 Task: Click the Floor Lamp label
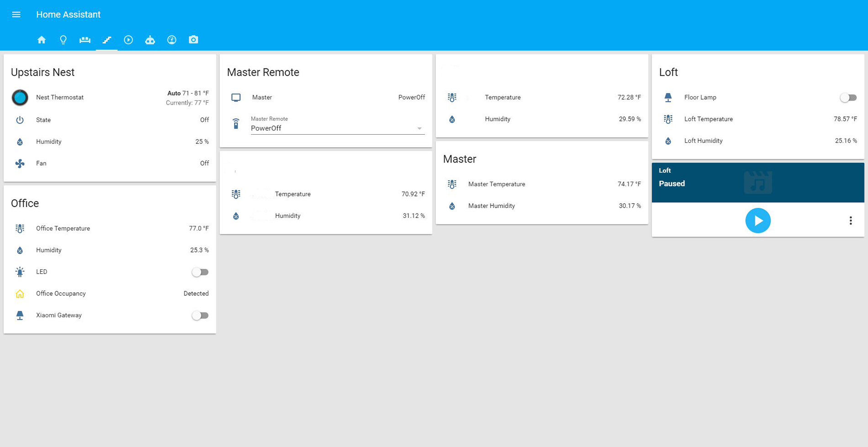(700, 97)
